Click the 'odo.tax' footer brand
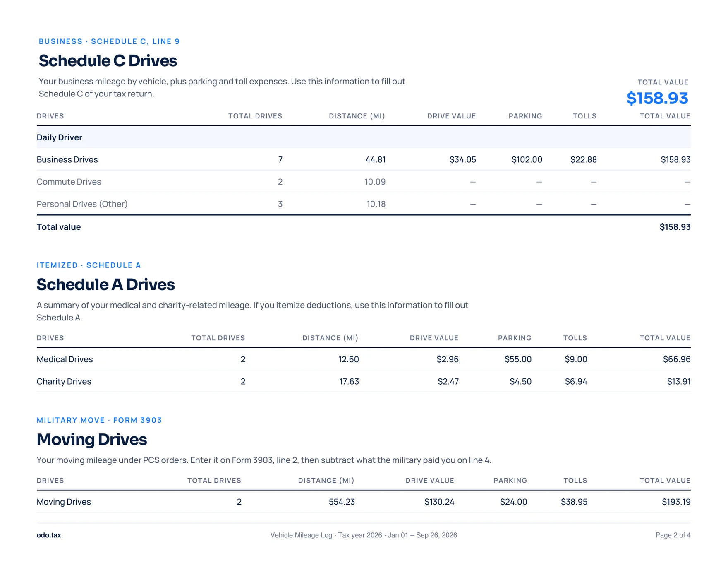Screen dimensions: 728x563 pyautogui.click(x=49, y=535)
